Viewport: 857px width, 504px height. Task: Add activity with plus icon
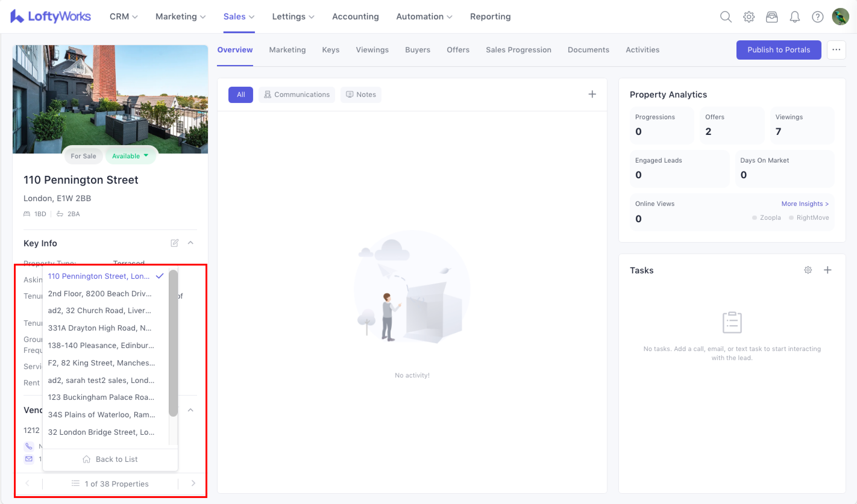click(x=592, y=95)
